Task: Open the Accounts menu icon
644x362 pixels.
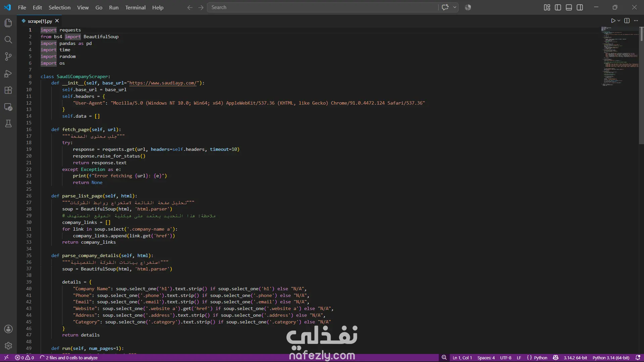Action: click(8, 329)
